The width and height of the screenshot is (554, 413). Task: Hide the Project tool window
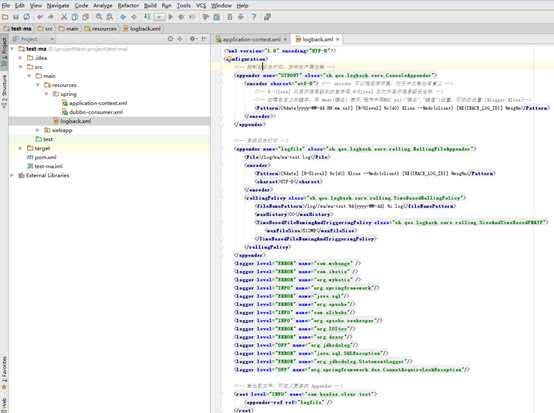[204, 39]
